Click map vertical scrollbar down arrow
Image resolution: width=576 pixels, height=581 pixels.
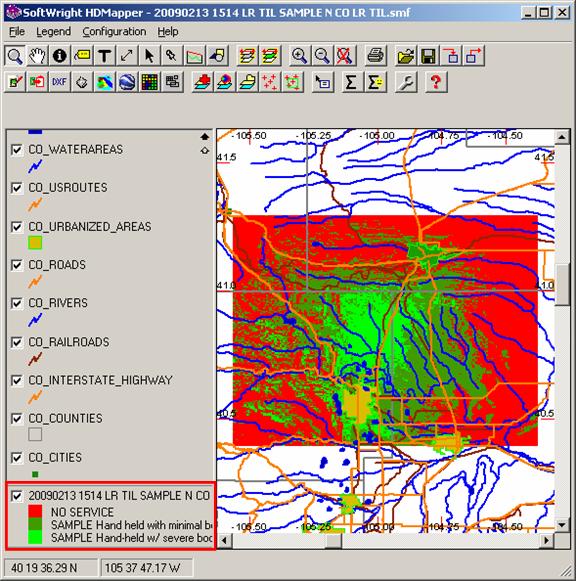coord(562,525)
